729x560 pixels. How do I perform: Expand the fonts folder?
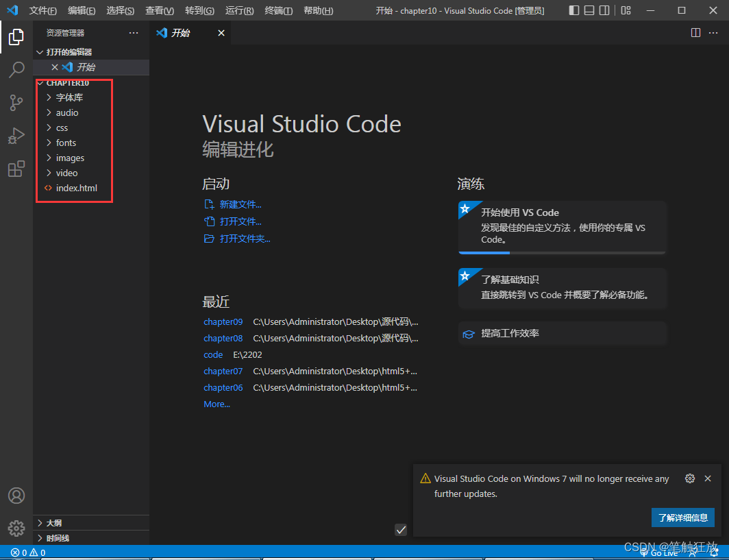click(91, 143)
